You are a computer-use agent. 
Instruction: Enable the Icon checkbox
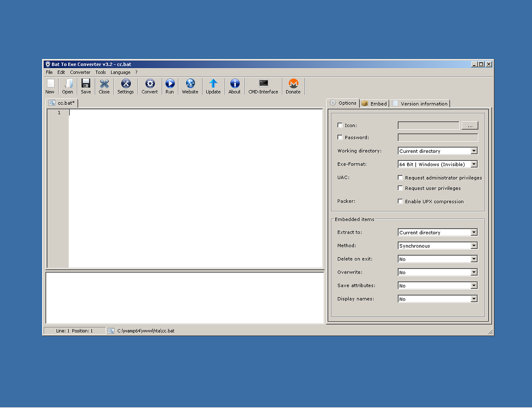(340, 125)
